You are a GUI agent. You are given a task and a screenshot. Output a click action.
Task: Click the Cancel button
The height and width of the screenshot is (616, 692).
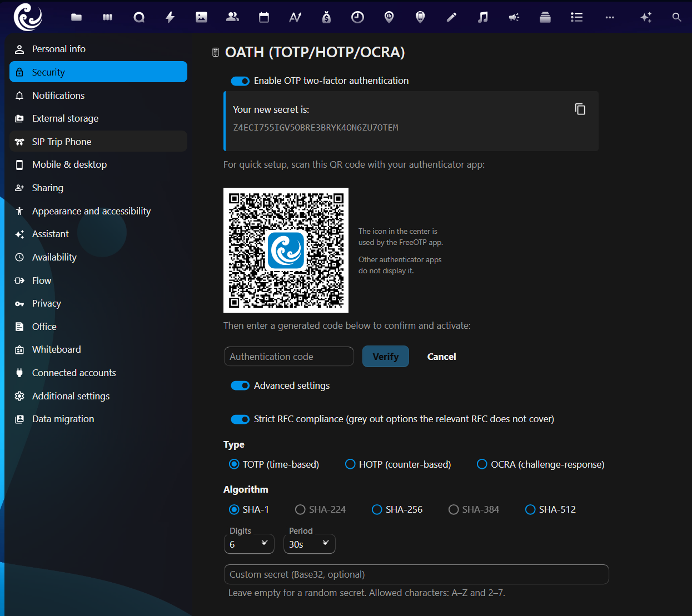[x=441, y=357]
